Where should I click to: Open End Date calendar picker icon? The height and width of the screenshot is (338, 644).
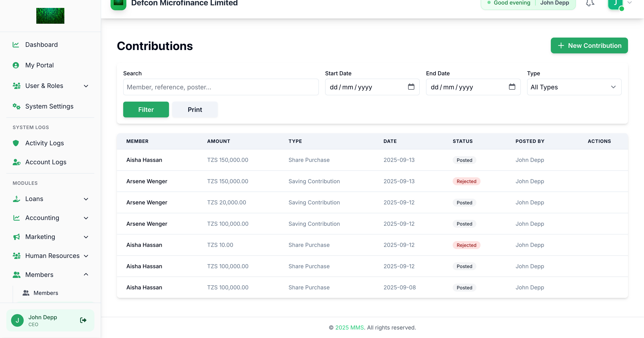click(x=512, y=87)
